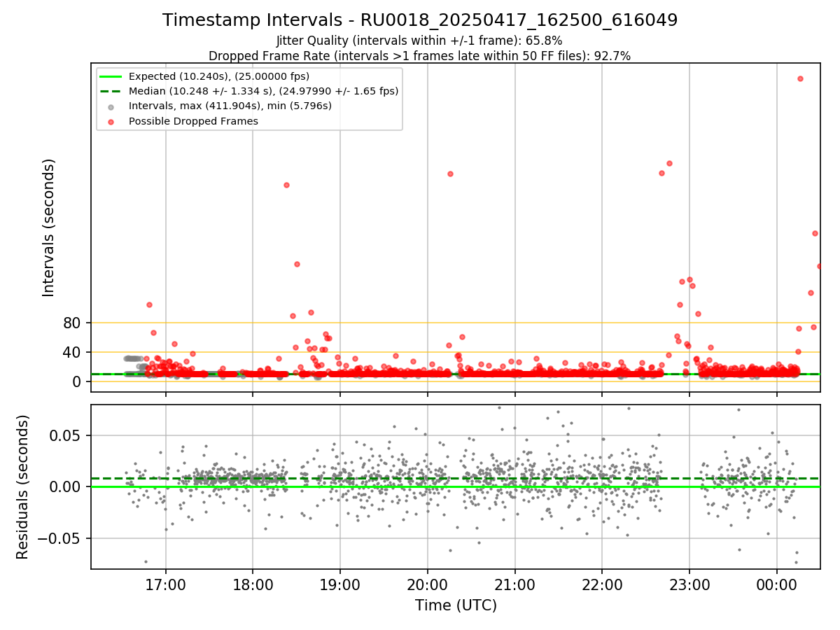
Task: Click the grey intervals marker in the legend
Action: (112, 106)
